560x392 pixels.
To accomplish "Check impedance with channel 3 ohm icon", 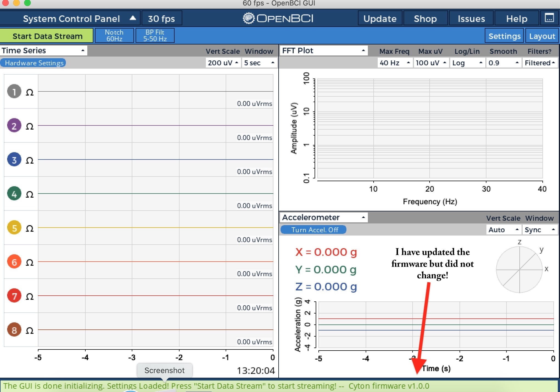I will tap(30, 160).
